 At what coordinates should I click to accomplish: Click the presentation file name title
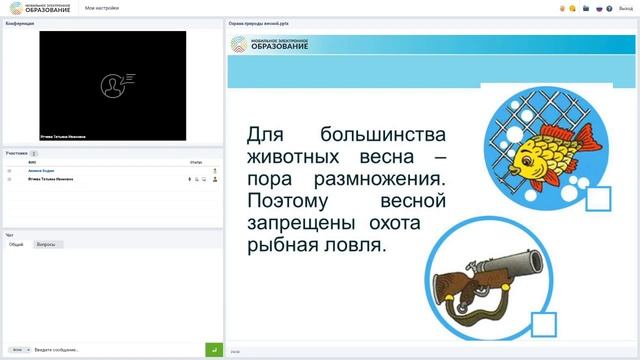258,24
